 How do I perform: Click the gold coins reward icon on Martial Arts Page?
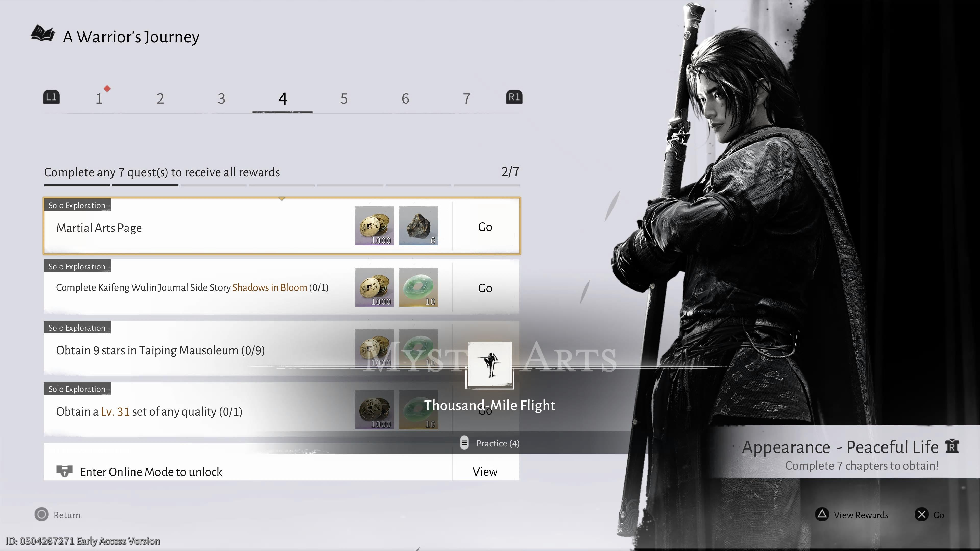(374, 226)
